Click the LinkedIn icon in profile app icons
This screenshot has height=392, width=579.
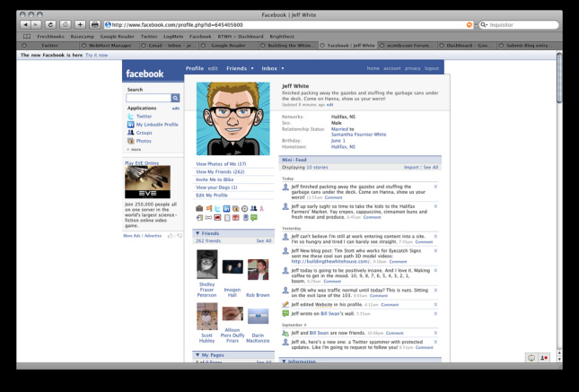point(226,208)
